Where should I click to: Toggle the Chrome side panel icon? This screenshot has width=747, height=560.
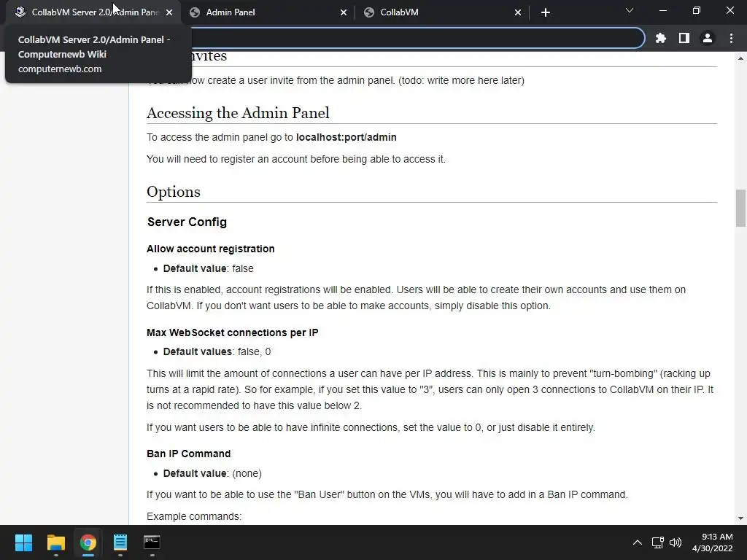click(684, 38)
